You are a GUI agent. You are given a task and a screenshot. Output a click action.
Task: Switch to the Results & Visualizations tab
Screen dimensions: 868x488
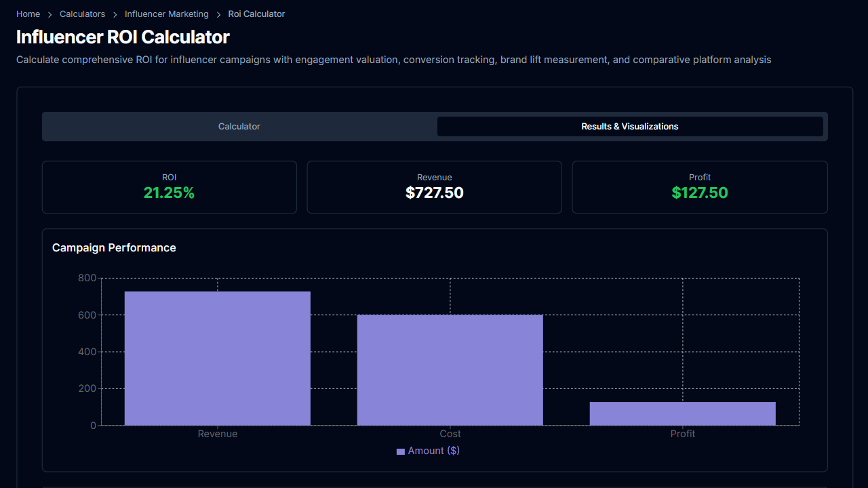point(631,126)
